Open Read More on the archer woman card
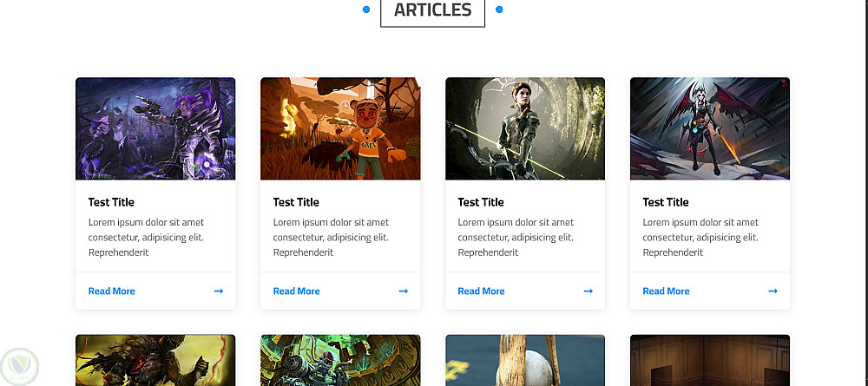Image resolution: width=868 pixels, height=386 pixels. click(481, 291)
